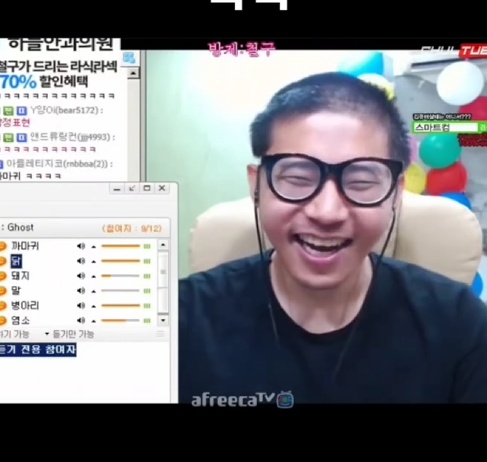Select participant 돼지 in the list

click(20, 276)
